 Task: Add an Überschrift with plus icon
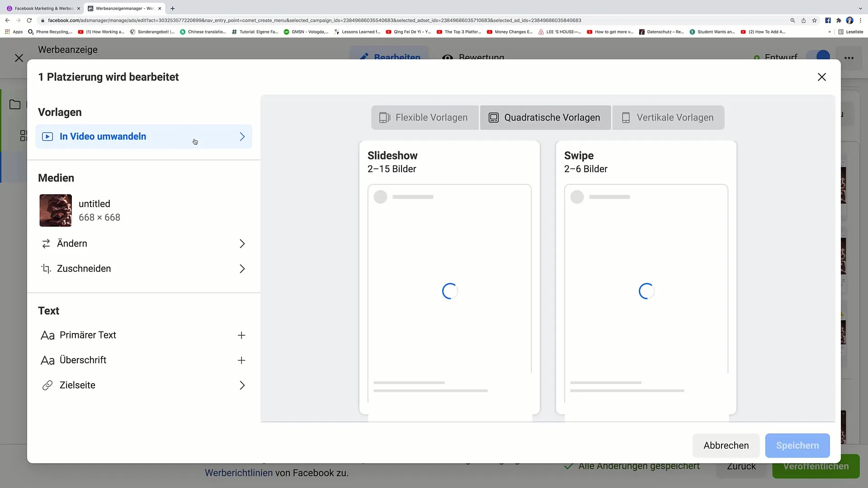tap(241, 360)
